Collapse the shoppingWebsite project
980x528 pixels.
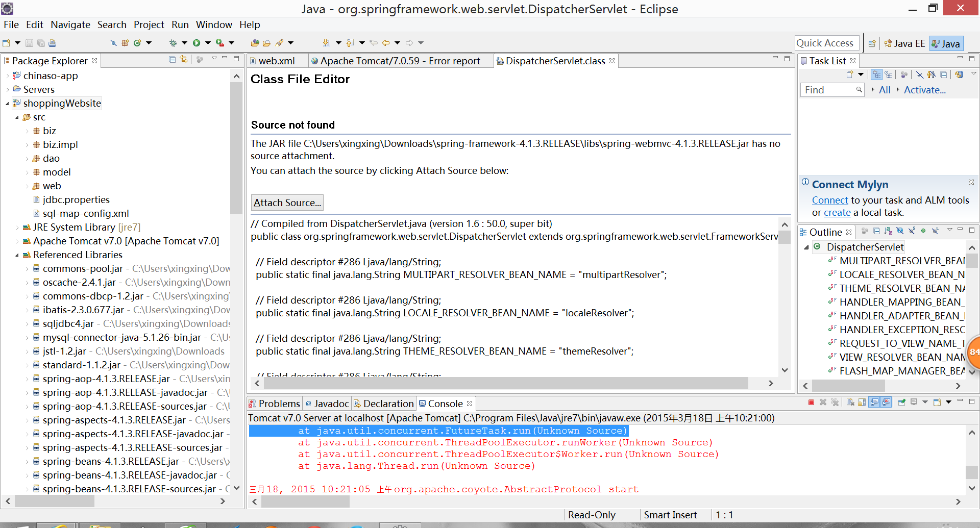click(7, 104)
